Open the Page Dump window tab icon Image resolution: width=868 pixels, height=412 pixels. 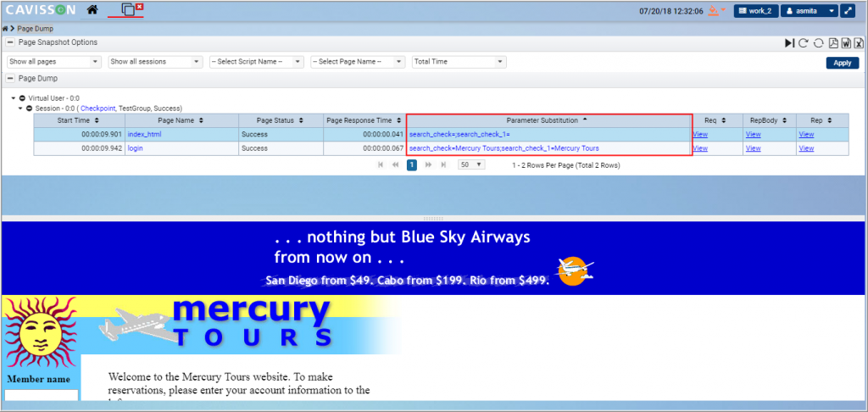[x=128, y=10]
